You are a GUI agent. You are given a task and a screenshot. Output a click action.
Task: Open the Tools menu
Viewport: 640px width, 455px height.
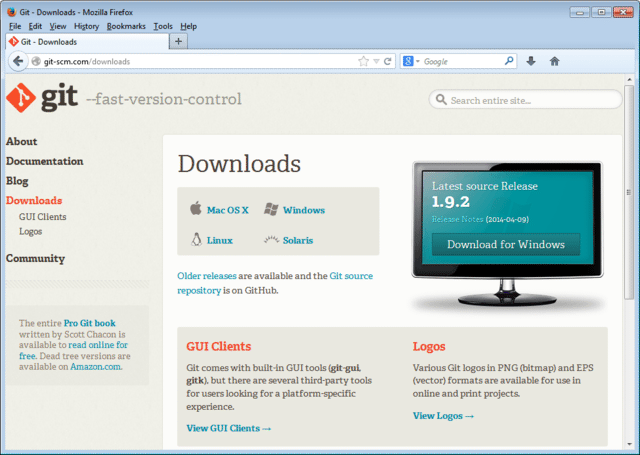[163, 27]
